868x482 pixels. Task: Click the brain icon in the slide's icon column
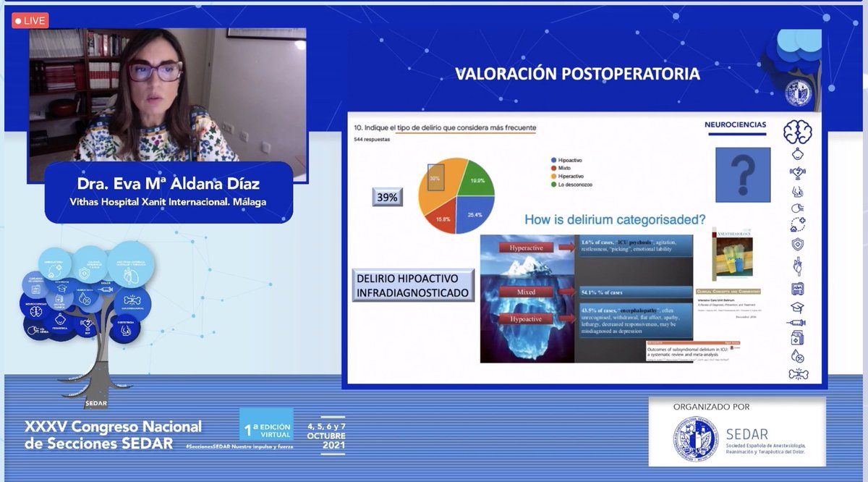click(798, 132)
